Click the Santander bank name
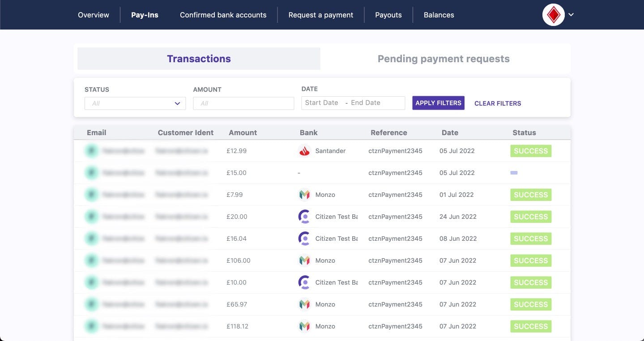The width and height of the screenshot is (644, 341). coord(330,151)
